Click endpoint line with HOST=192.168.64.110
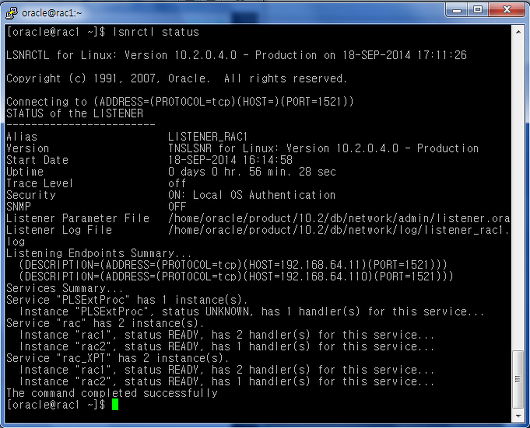The height and width of the screenshot is (428, 530). pyautogui.click(x=236, y=277)
